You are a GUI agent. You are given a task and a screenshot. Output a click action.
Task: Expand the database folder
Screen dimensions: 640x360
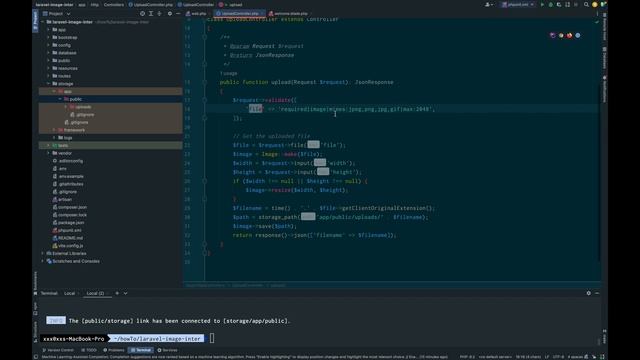pyautogui.click(x=49, y=53)
